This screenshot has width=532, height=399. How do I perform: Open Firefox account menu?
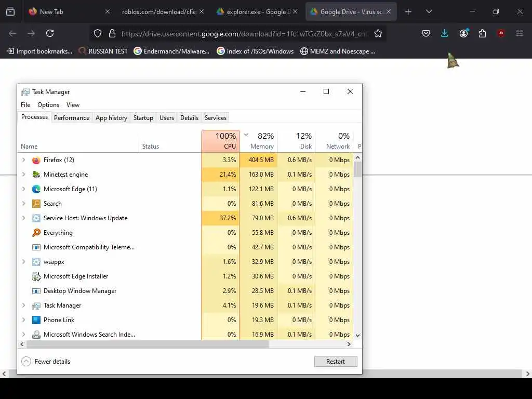tap(463, 33)
